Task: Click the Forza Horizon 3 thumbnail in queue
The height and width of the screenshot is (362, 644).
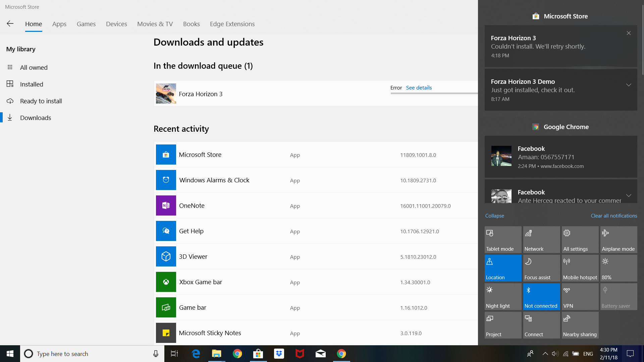Action: [x=166, y=93]
